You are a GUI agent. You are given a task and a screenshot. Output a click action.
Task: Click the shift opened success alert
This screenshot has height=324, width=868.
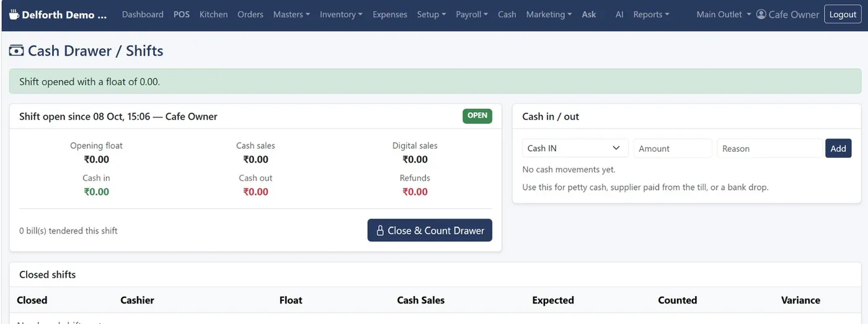pos(435,82)
